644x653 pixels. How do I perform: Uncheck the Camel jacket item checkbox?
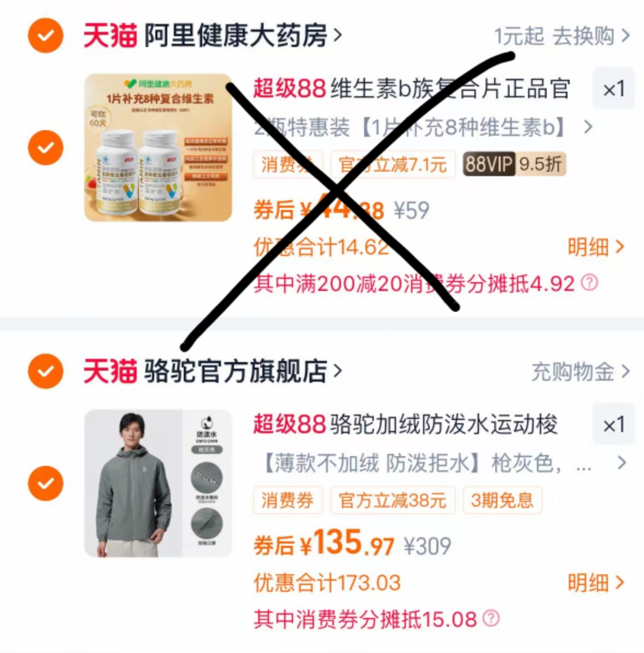click(46, 483)
